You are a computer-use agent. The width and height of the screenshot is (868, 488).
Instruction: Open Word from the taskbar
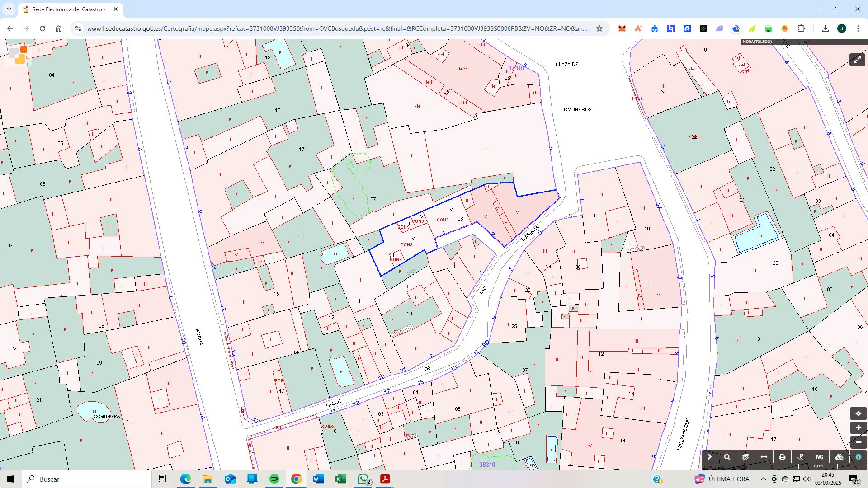319,479
